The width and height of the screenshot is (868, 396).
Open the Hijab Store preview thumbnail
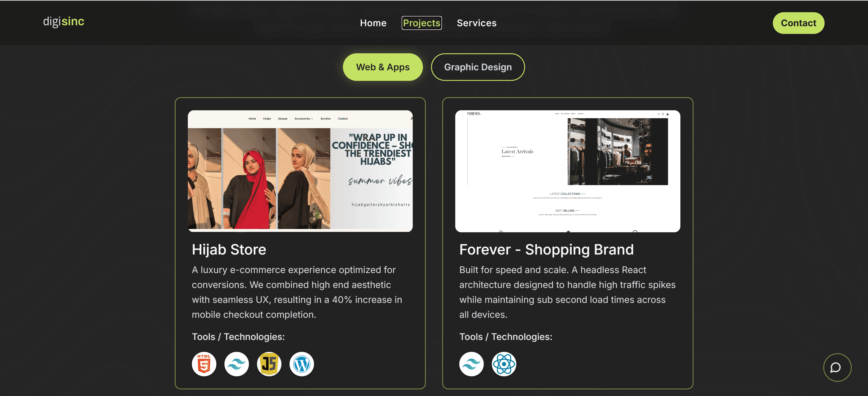300,171
